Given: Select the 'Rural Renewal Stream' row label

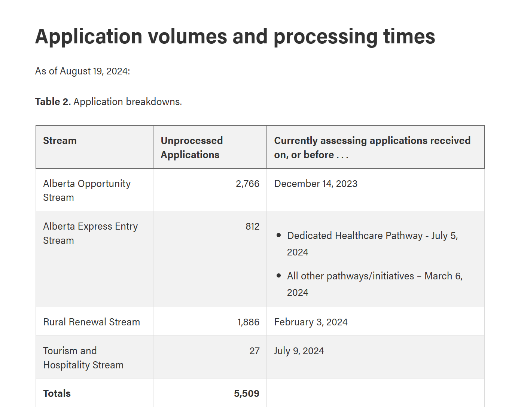Looking at the screenshot, I should [x=91, y=322].
